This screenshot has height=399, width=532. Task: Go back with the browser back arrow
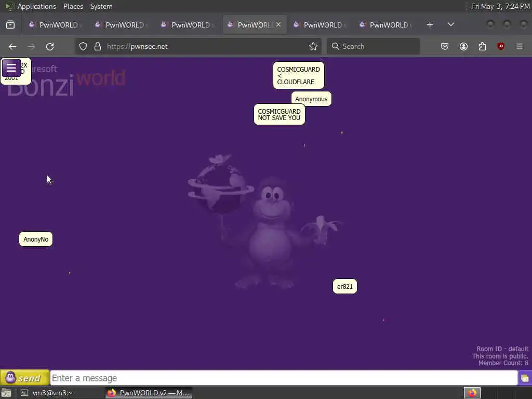point(12,46)
